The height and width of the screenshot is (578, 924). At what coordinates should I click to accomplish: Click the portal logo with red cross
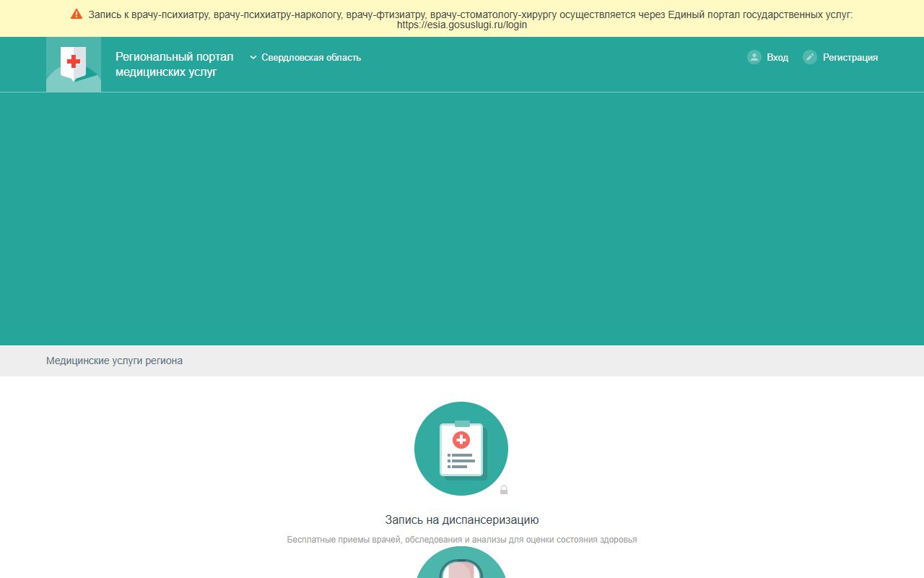pos(74,64)
